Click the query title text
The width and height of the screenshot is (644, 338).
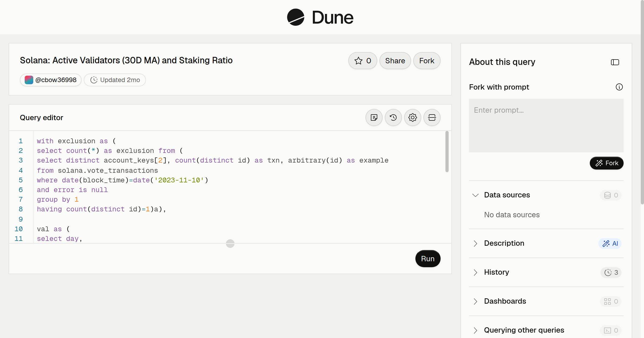(x=126, y=60)
